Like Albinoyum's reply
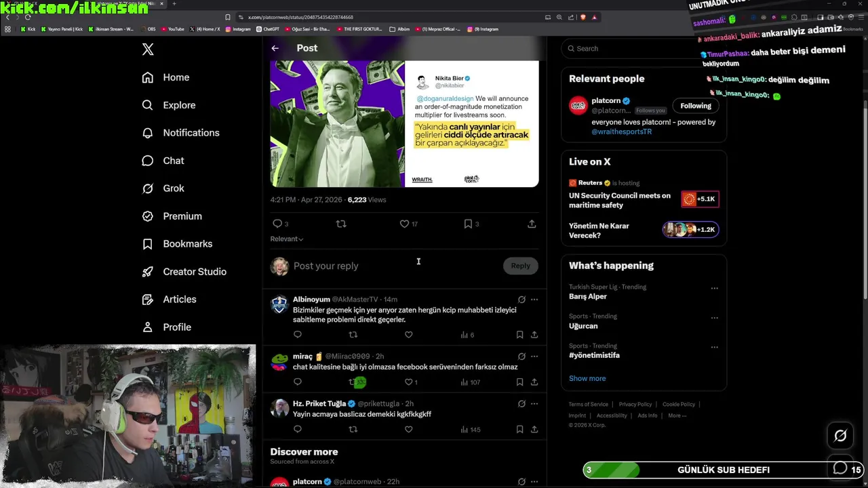The image size is (868, 488). (408, 335)
